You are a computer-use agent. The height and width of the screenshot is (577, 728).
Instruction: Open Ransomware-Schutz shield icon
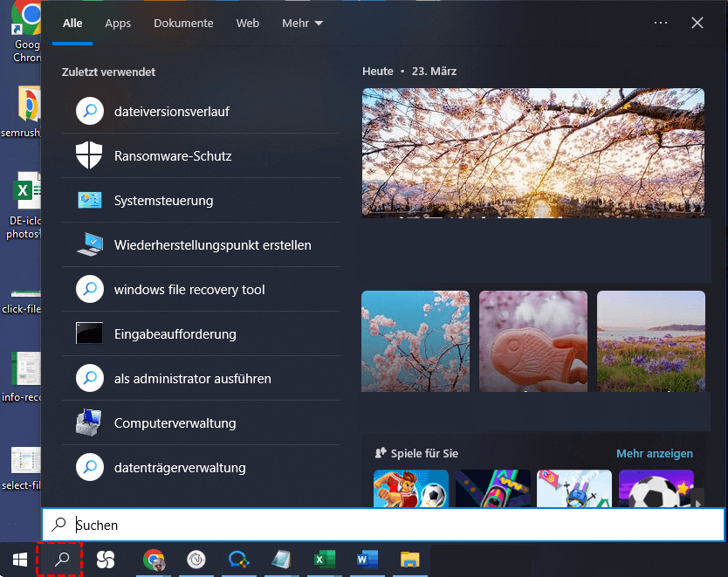point(89,155)
